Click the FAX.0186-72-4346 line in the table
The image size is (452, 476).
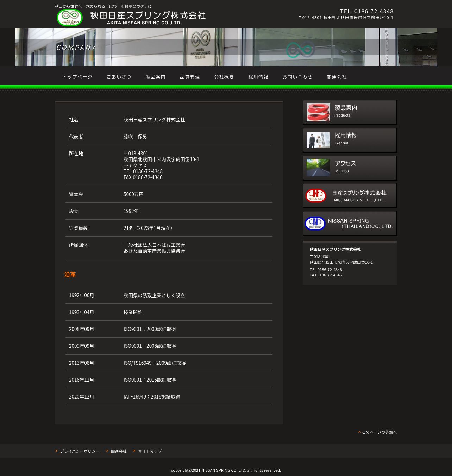[x=143, y=177]
